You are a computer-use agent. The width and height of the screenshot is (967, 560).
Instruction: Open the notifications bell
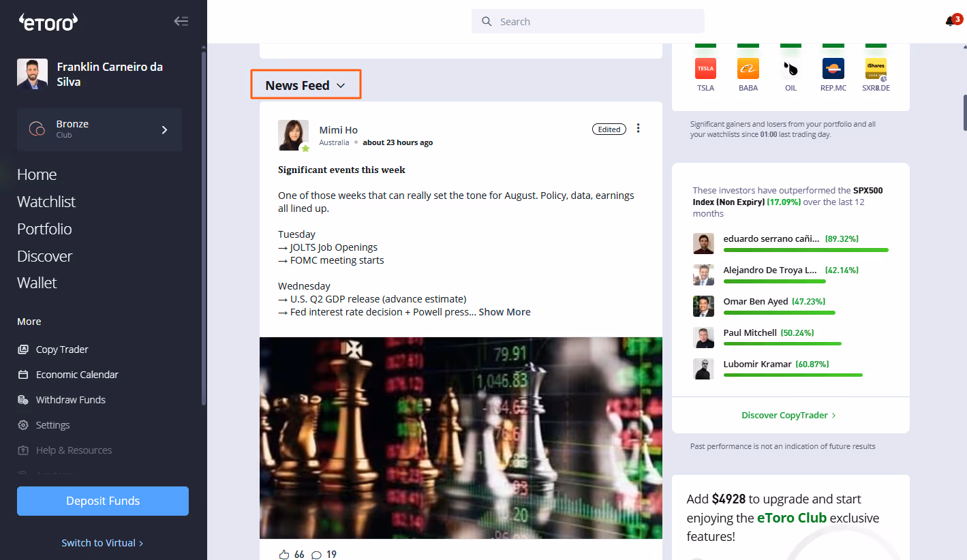[x=950, y=22]
